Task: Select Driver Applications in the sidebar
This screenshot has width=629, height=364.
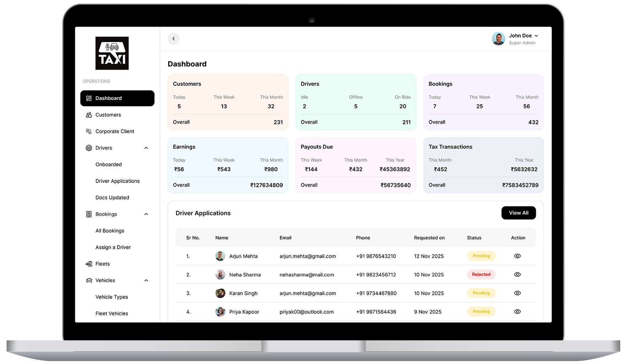Action: pyautogui.click(x=117, y=181)
